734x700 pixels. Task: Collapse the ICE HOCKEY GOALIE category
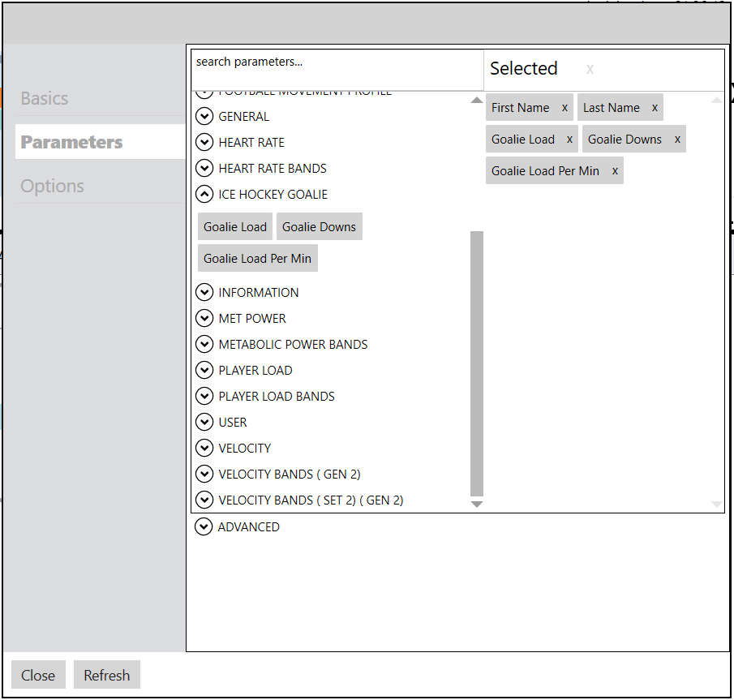[x=204, y=194]
